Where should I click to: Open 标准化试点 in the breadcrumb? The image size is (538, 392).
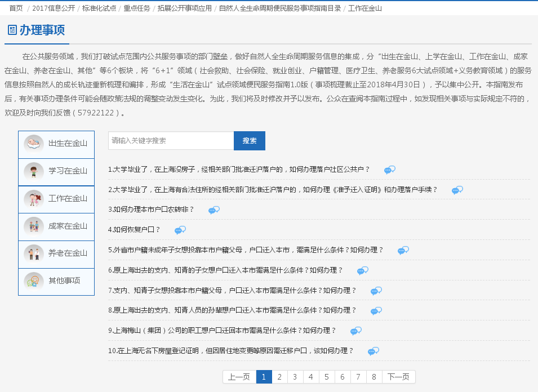point(99,8)
